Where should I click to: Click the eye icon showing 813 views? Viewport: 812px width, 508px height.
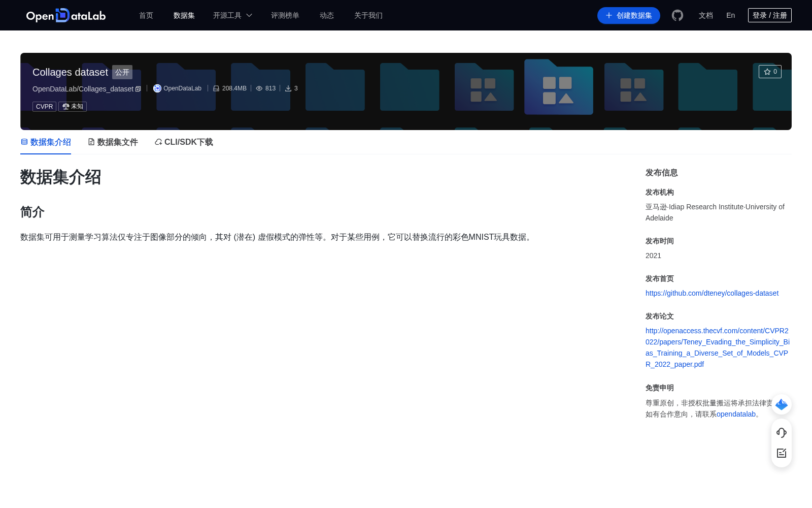click(x=259, y=88)
